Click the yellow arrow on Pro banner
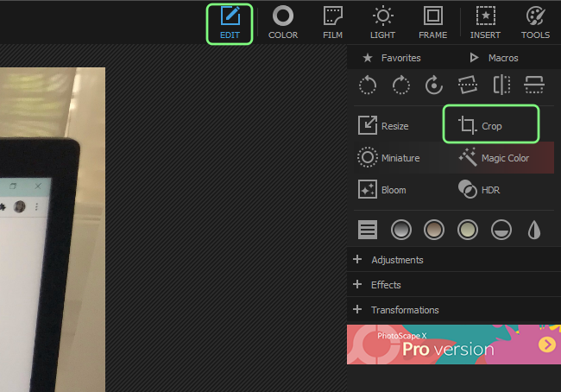561x392 pixels. (x=547, y=345)
